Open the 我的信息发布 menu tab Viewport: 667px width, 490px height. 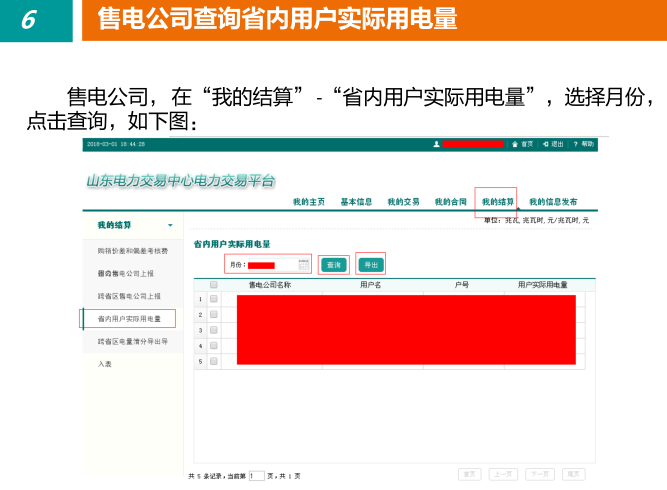coord(553,202)
